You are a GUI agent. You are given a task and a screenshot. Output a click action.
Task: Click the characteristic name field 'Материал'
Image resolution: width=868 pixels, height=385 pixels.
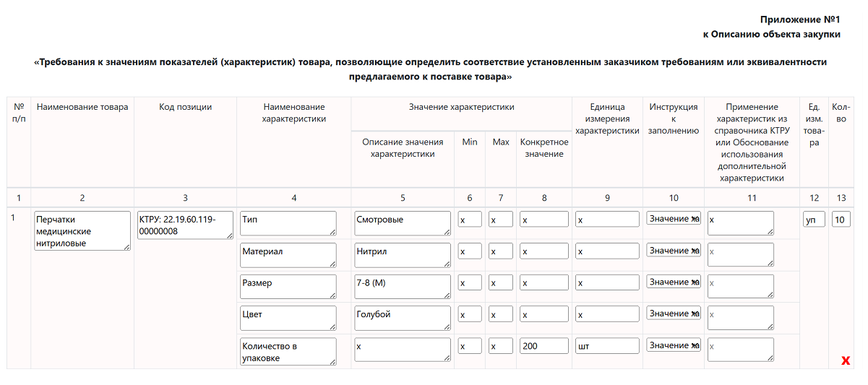(x=288, y=255)
